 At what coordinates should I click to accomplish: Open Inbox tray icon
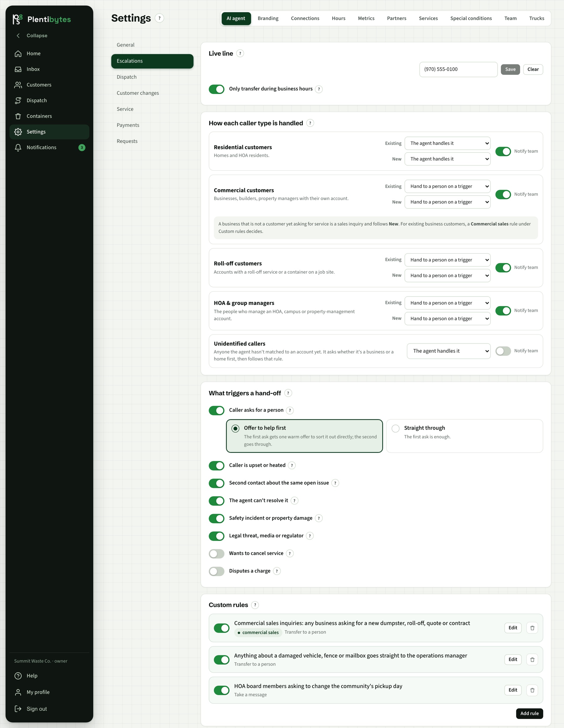point(18,69)
